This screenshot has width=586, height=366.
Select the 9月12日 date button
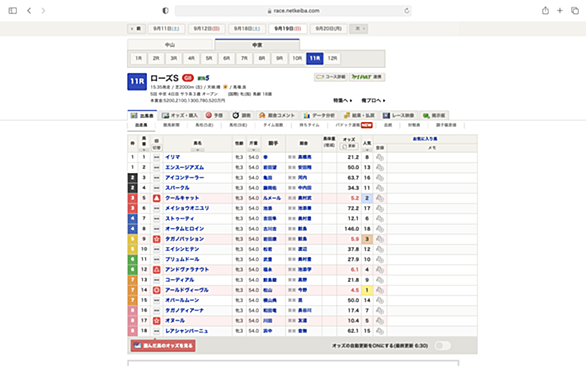tap(207, 28)
